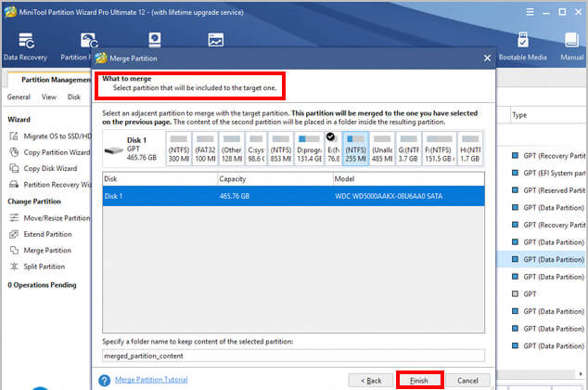
Task: Choose Merge Partition in the sidebar
Action: [x=40, y=250]
